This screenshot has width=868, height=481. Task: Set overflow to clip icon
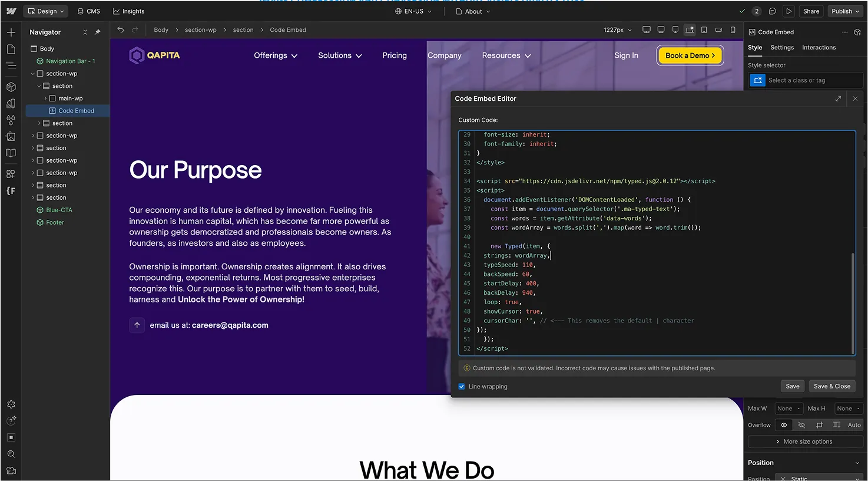819,425
